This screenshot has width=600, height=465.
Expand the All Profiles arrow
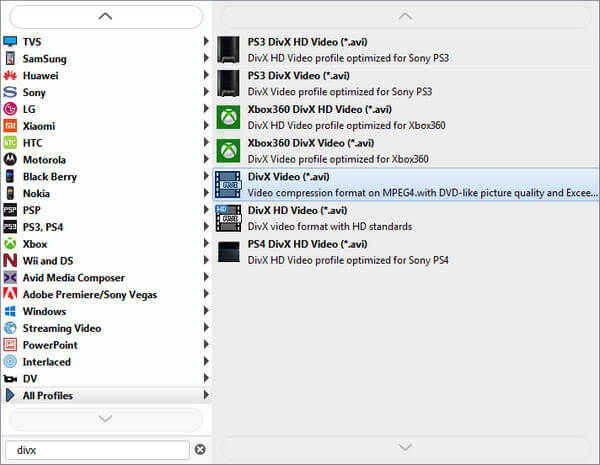pos(206,395)
